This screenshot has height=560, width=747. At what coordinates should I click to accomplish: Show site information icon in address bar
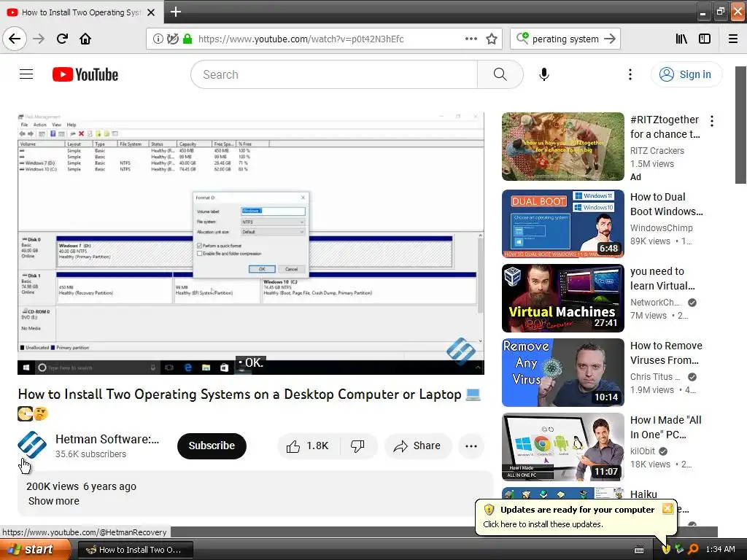click(158, 39)
